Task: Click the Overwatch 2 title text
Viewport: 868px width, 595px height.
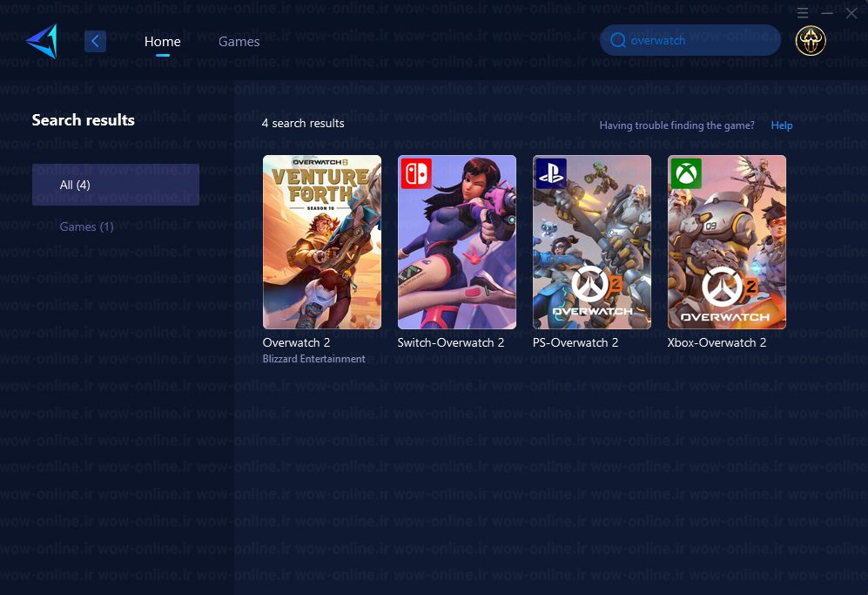Action: coord(297,342)
